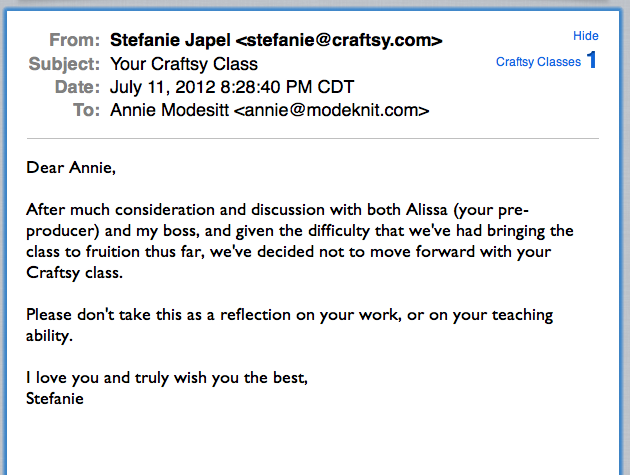Select subject text Your Craftsy Class

pyautogui.click(x=184, y=64)
